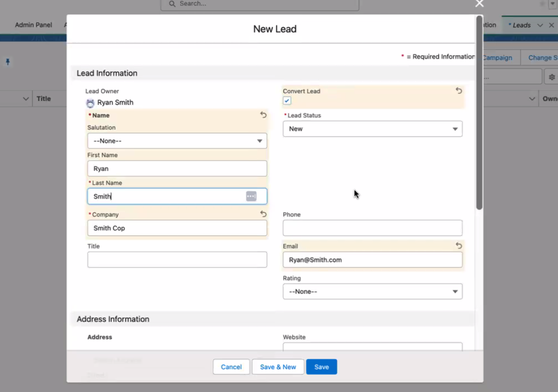Cancel the new lead form
Image resolution: width=558 pixels, height=392 pixels.
(x=231, y=367)
